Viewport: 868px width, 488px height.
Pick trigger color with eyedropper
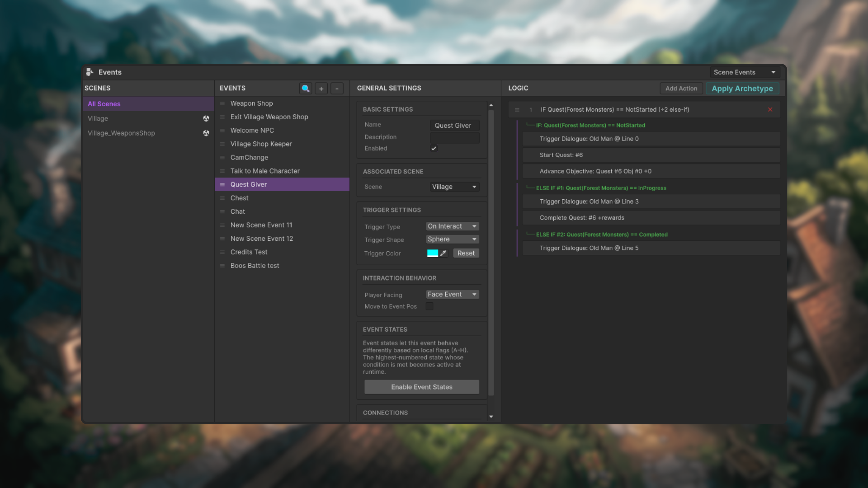tap(443, 253)
